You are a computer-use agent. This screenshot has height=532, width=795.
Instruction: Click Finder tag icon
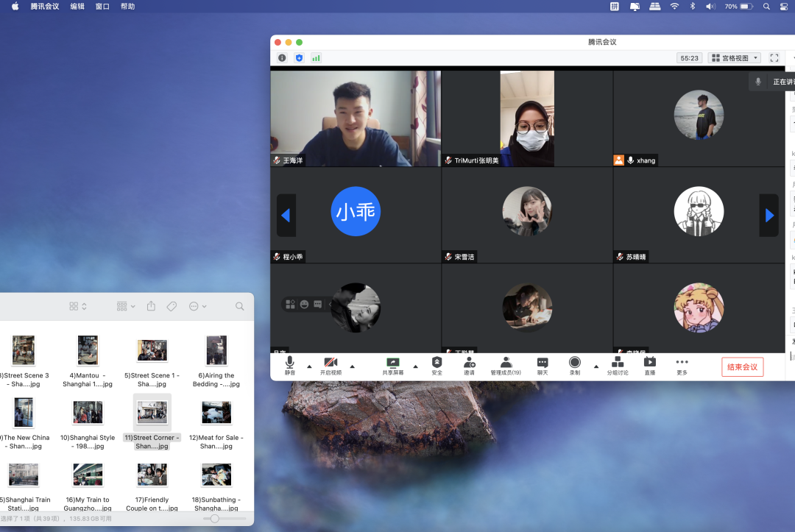tap(172, 306)
